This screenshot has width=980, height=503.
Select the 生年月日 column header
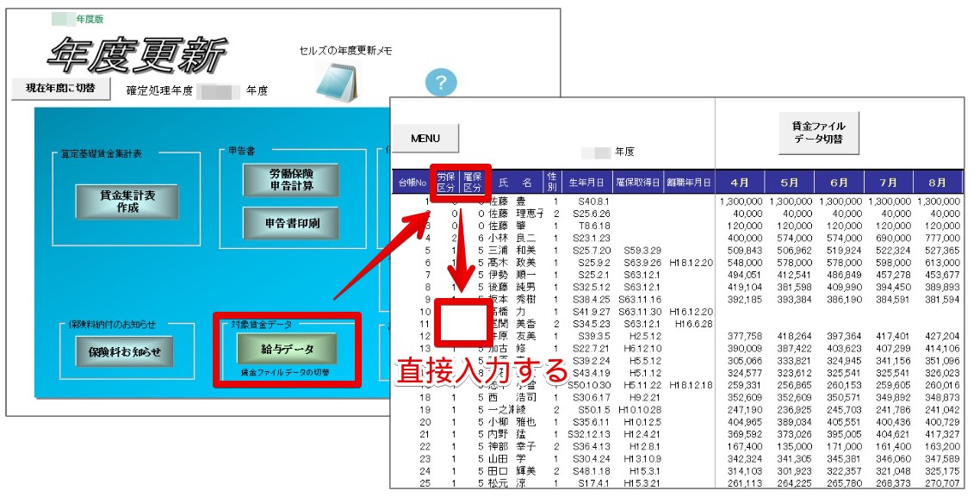586,183
